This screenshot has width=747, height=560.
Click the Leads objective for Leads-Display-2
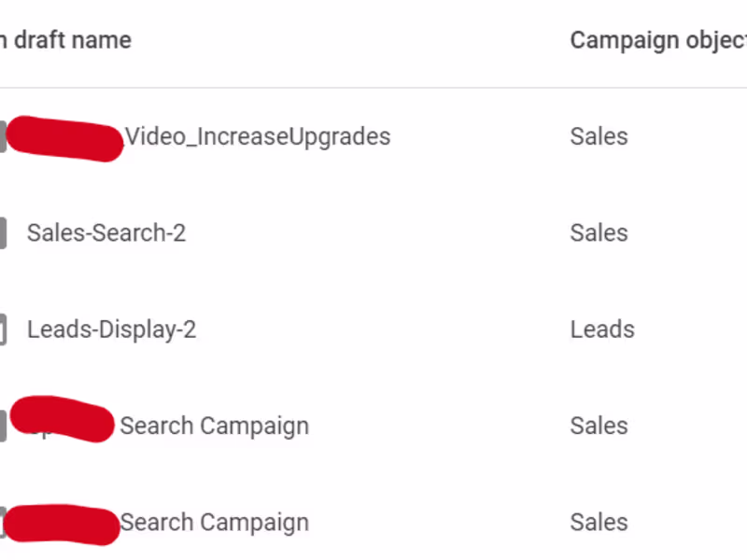602,329
